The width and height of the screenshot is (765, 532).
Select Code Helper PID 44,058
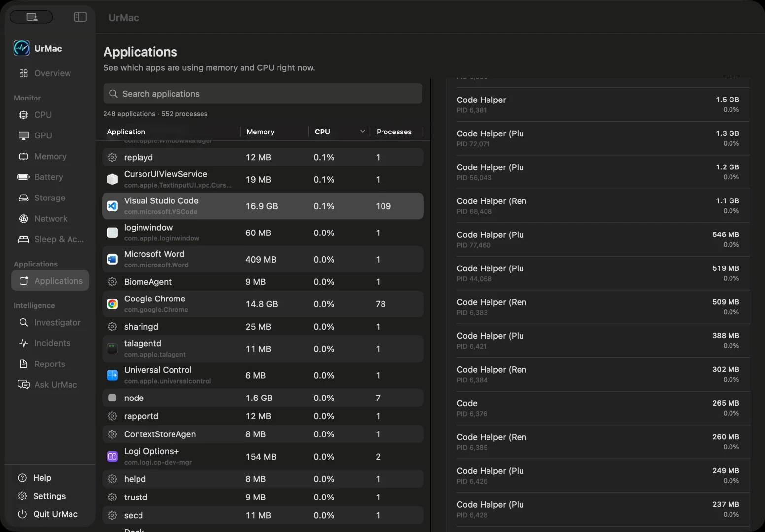(598, 273)
